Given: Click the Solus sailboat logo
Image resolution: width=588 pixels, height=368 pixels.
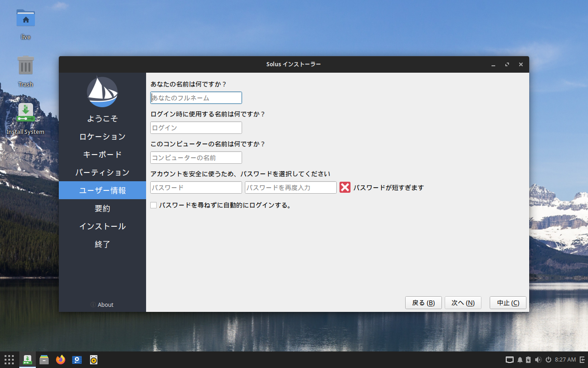Looking at the screenshot, I should pos(102,92).
